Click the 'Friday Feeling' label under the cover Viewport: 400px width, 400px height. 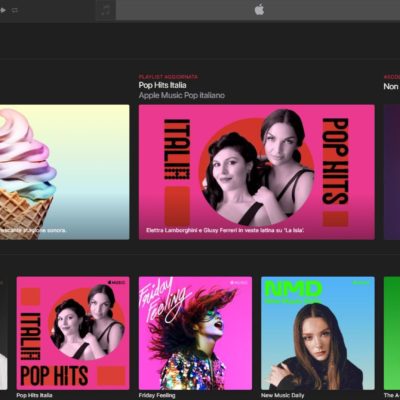(157, 395)
